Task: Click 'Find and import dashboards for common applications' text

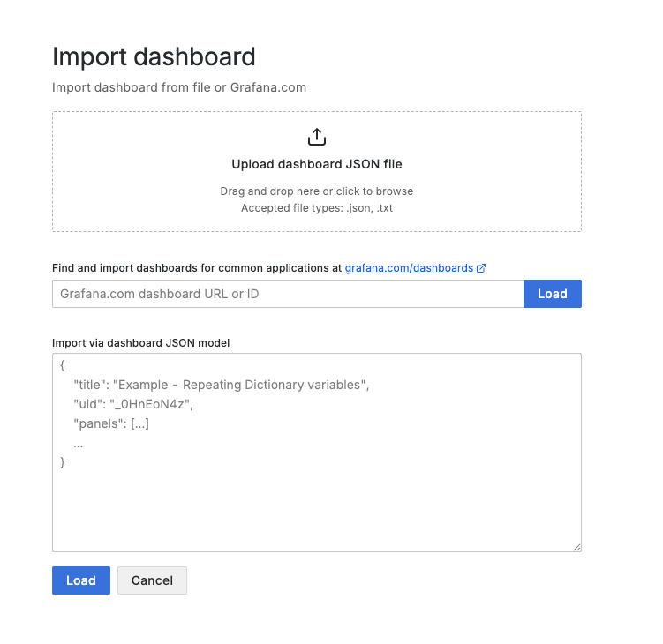Action: tap(192, 268)
